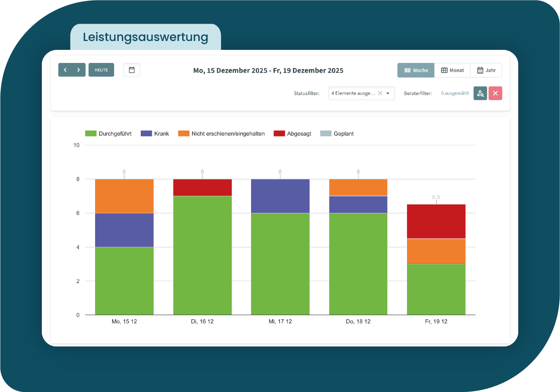
Task: Switch to the Woche view
Action: point(416,71)
